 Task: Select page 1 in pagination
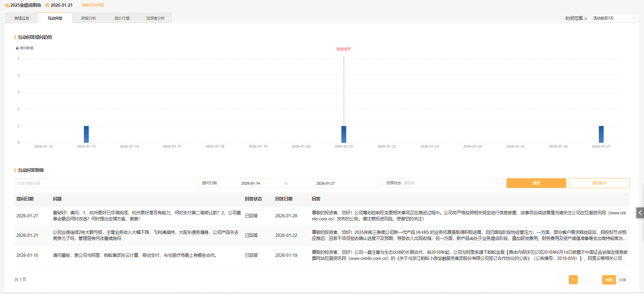[x=573, y=280]
